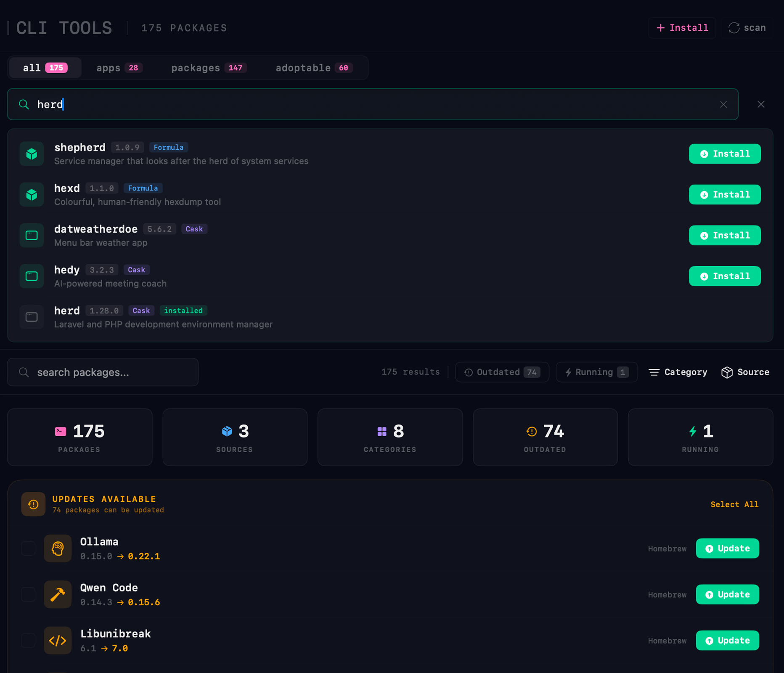The height and width of the screenshot is (673, 784).
Task: Switch to the all 175 tab
Action: pos(45,68)
